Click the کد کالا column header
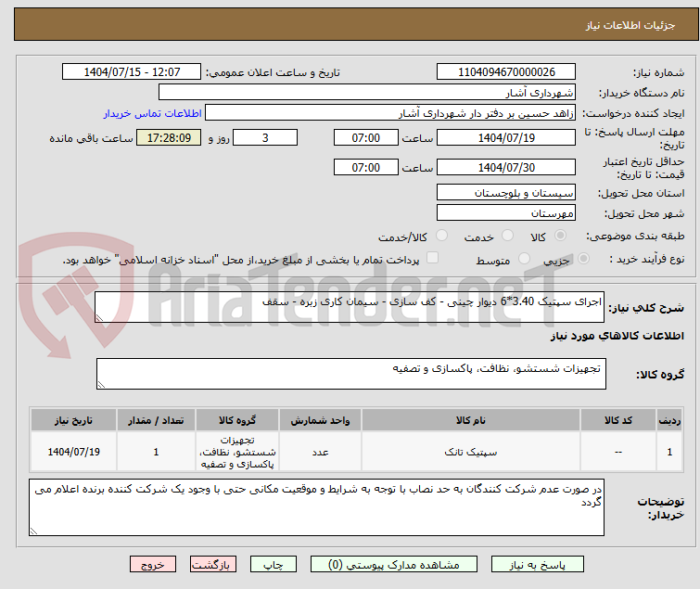The width and height of the screenshot is (700, 589). pyautogui.click(x=618, y=420)
